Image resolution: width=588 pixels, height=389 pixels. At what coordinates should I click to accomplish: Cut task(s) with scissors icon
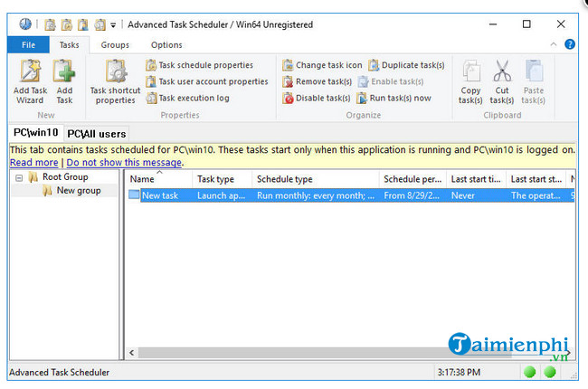click(502, 81)
